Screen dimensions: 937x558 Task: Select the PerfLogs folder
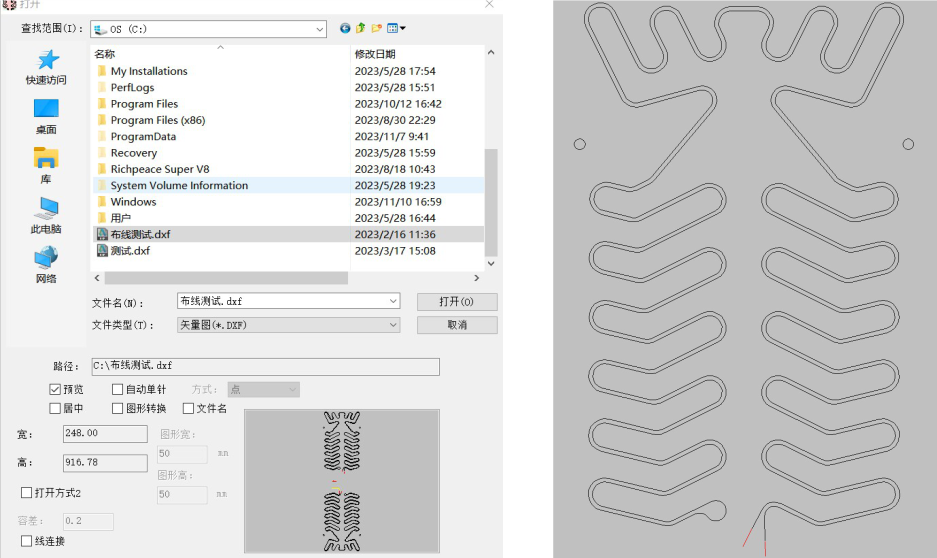[x=132, y=87]
